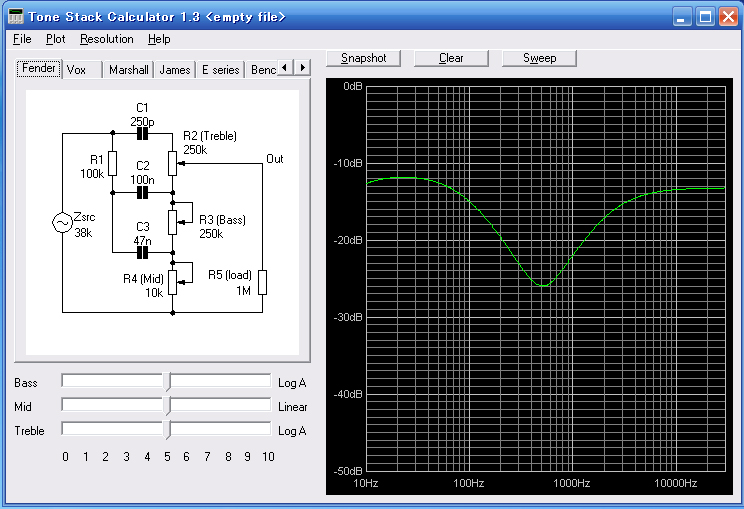Switch to the Marshall tab
Image resolution: width=744 pixels, height=509 pixels.
pyautogui.click(x=129, y=70)
